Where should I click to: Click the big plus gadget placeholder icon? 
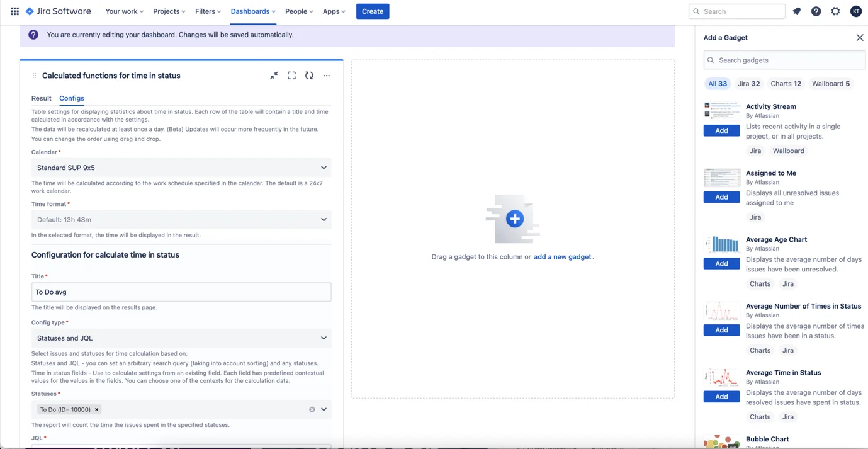(514, 219)
